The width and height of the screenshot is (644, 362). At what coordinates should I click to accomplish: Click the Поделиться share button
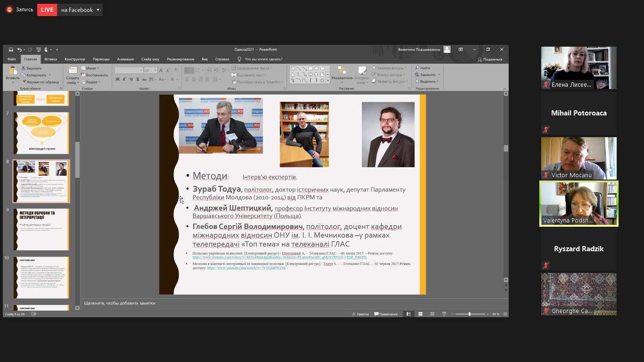490,59
